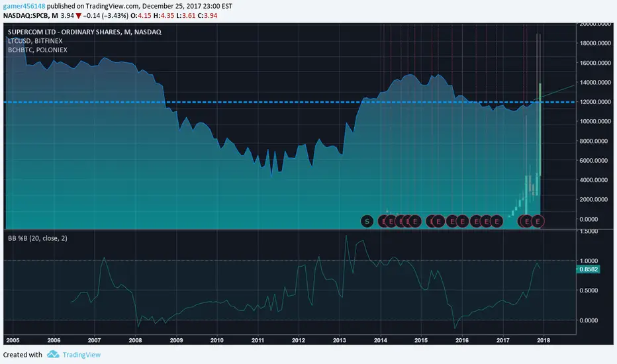Click the 0.8582 indicator value label
This screenshot has height=364, width=617.
(x=589, y=269)
